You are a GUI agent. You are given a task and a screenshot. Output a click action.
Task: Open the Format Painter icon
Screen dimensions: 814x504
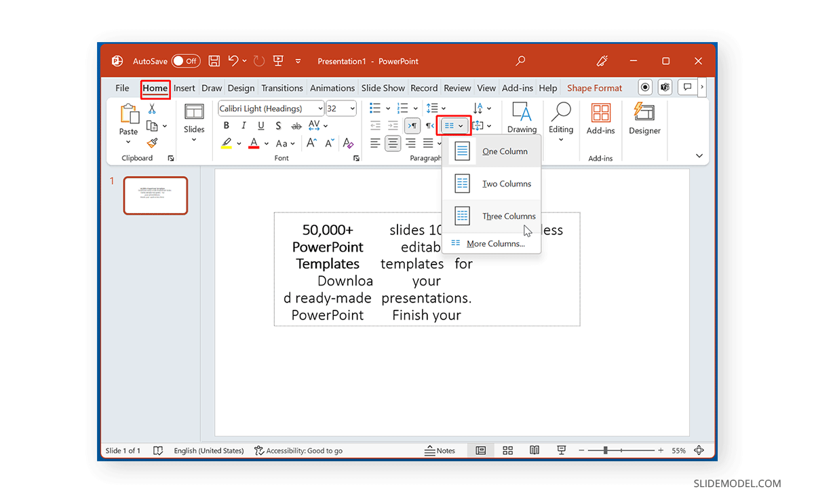coord(151,144)
